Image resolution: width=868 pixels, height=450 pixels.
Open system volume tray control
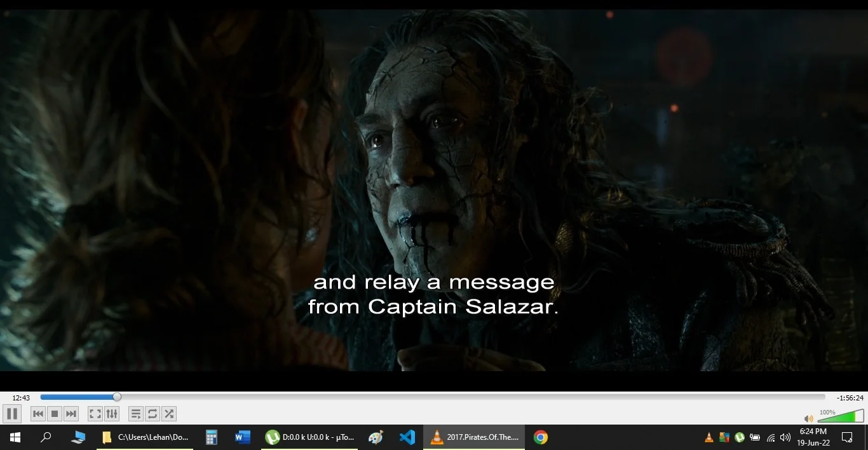[785, 437]
